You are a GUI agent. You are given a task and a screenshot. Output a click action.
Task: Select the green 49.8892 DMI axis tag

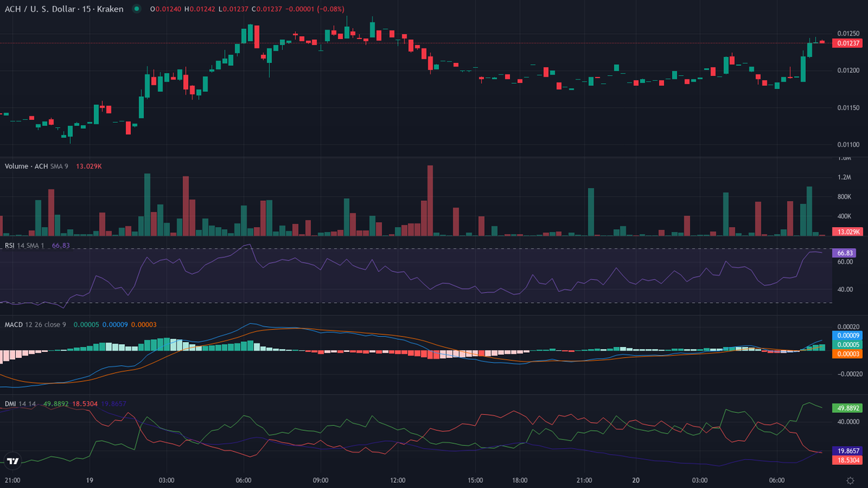[848, 408]
